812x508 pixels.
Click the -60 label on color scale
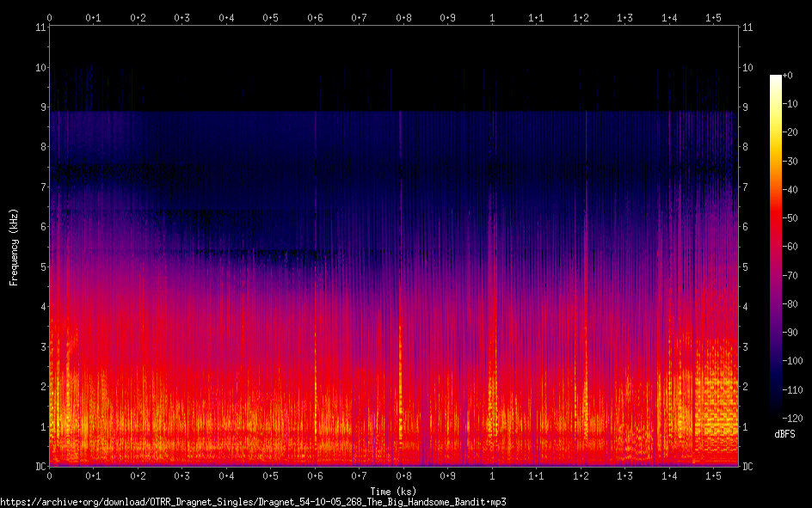pyautogui.click(x=792, y=246)
